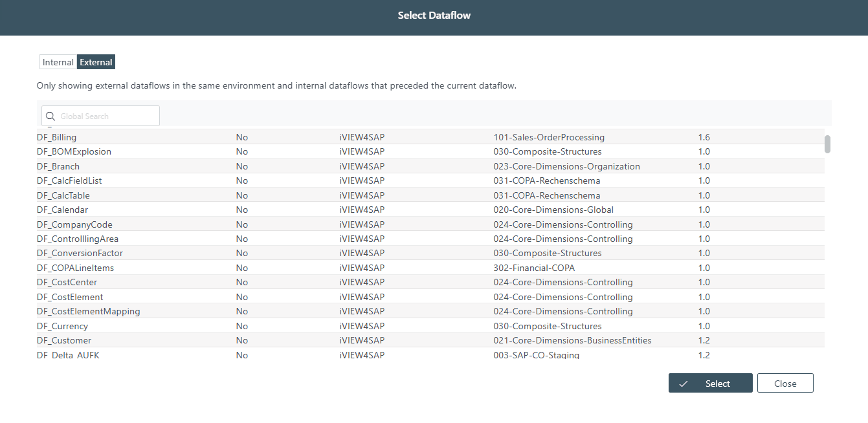
Task: Select the DF_ConversionFactor row
Action: click(x=80, y=253)
